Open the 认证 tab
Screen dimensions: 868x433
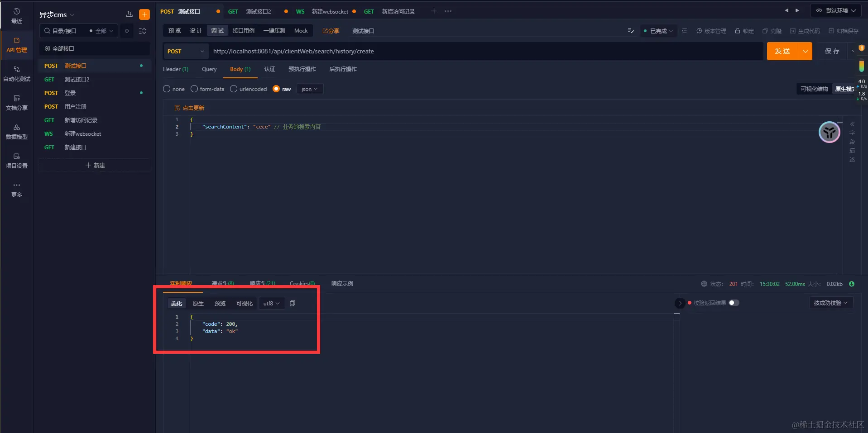270,69
